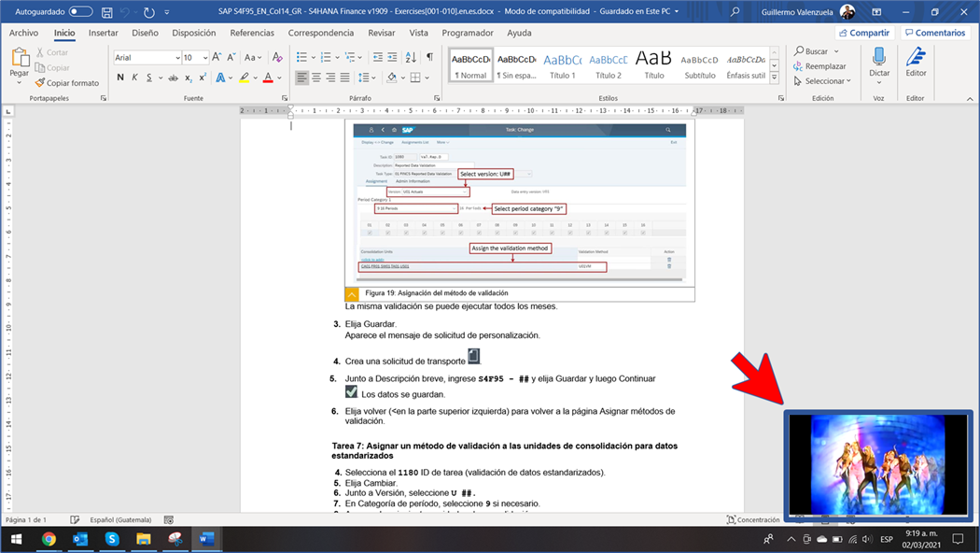Center align the paragraph text
Image resolution: width=980 pixels, height=553 pixels.
316,78
